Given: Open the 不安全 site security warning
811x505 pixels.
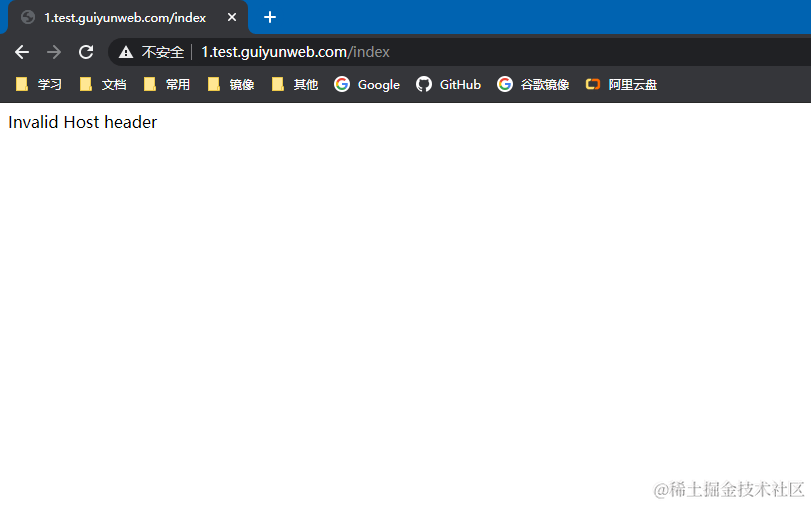Looking at the screenshot, I should coord(151,52).
